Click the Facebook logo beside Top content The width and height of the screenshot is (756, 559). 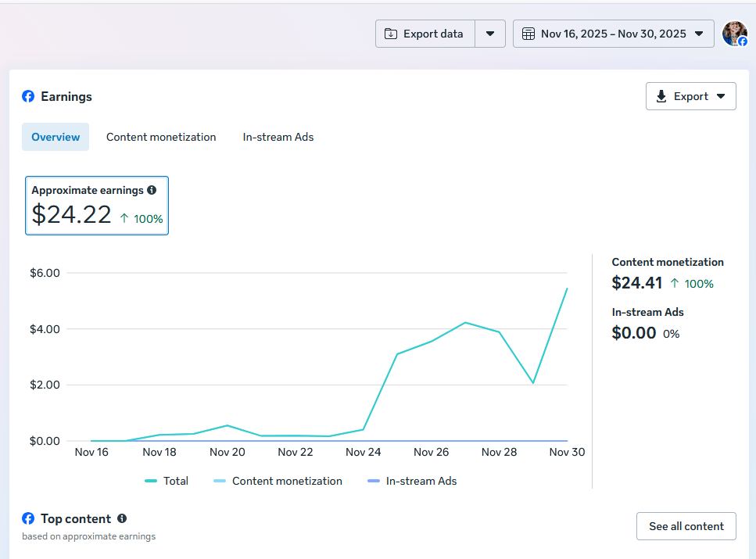tap(28, 518)
